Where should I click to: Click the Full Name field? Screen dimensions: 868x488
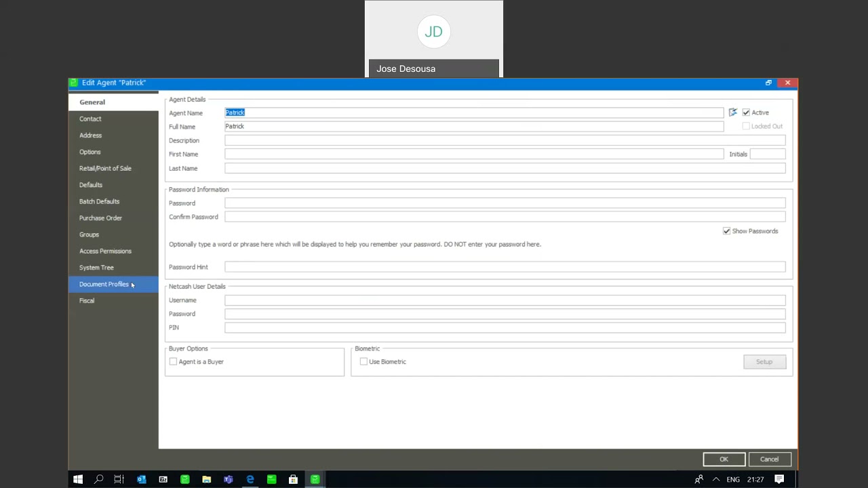pyautogui.click(x=474, y=126)
